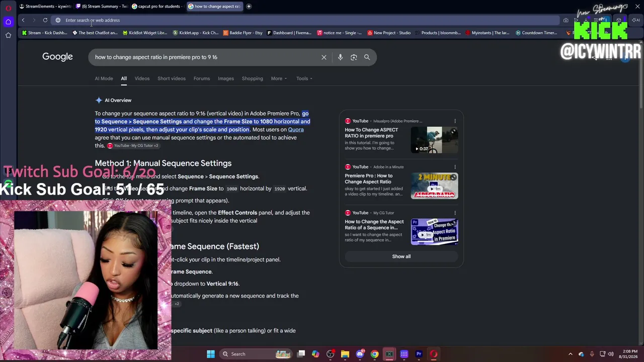644x362 pixels.
Task: Open Copilot from the taskbar
Action: (x=315, y=354)
